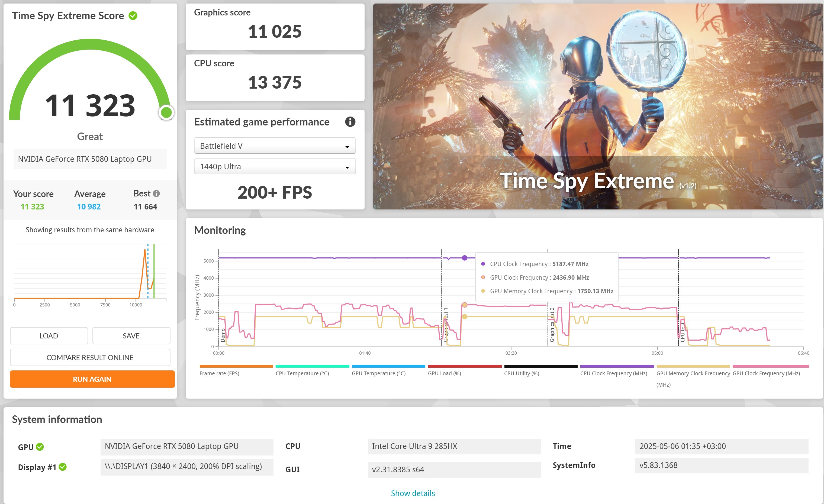Click the orange GPU clock data point on the chart

[465, 305]
